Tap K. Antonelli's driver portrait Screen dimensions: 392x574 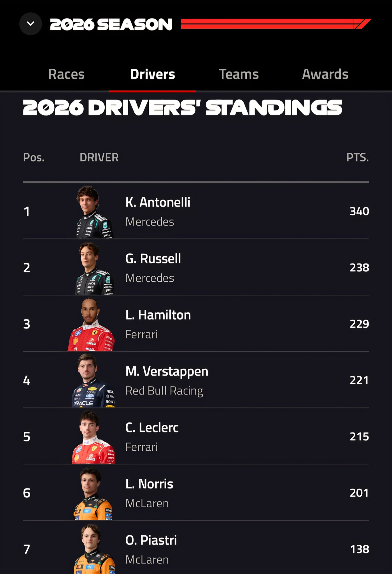(94, 212)
